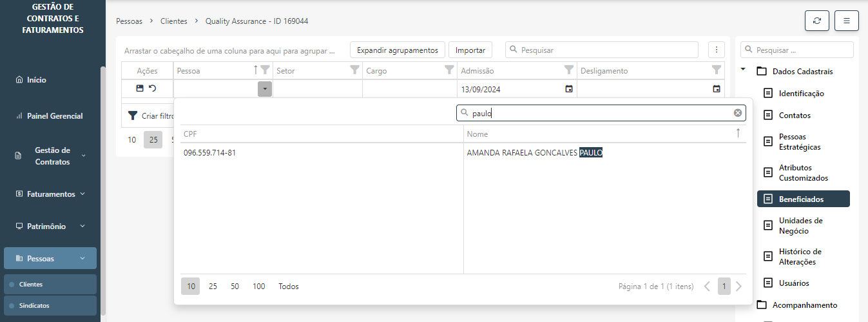
Task: Click the Expandir agrupamentos button
Action: pyautogui.click(x=397, y=50)
